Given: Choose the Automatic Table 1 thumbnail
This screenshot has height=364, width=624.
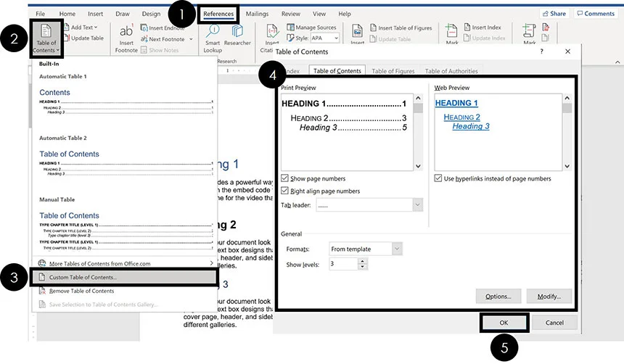Looking at the screenshot, I should 126,97.
